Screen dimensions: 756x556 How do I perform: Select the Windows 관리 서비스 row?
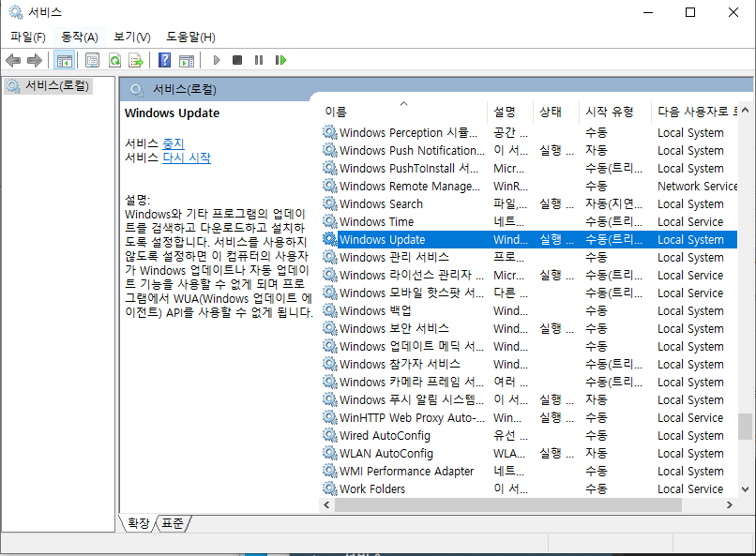point(529,257)
